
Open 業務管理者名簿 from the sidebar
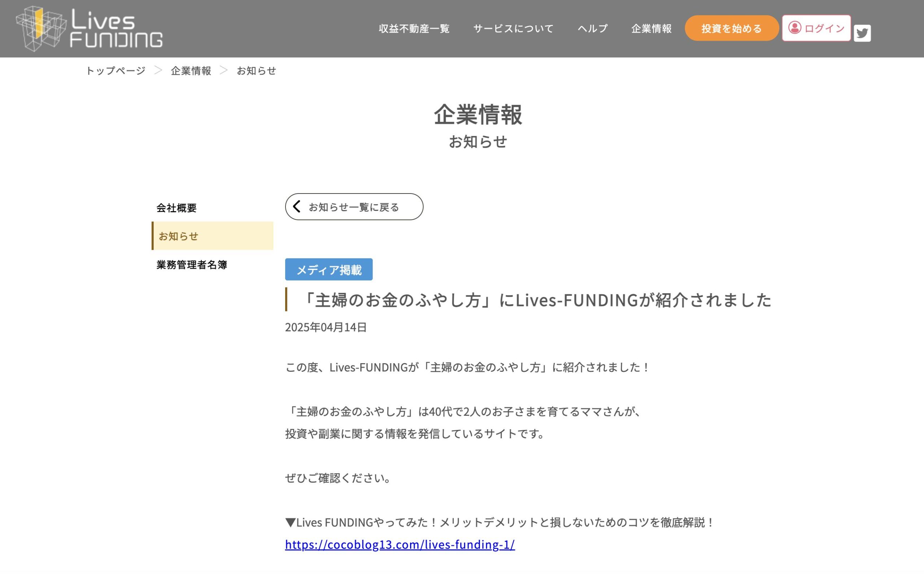[192, 265]
